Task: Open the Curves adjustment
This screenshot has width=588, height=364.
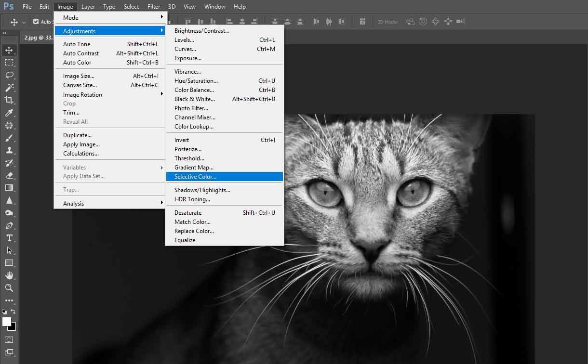Action: click(225, 49)
